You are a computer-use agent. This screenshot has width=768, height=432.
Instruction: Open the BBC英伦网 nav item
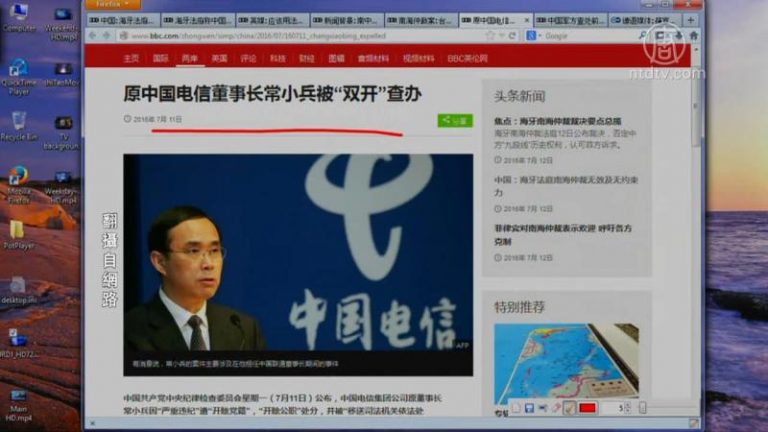coord(467,58)
